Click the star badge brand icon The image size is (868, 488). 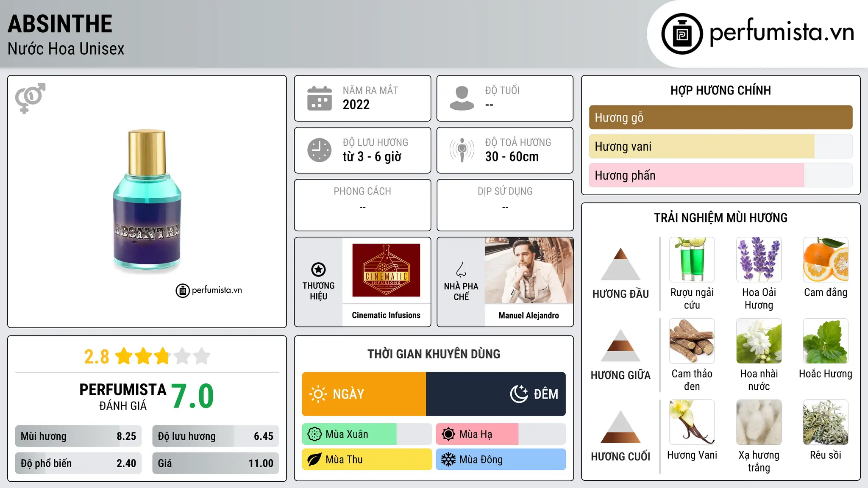[x=319, y=269]
